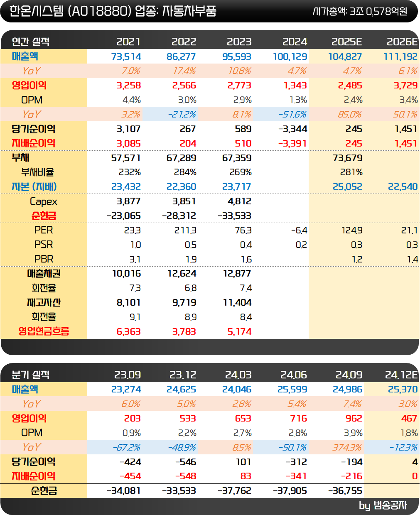Select operating profit YoY -51.6% for 2024
The image size is (420, 515).
pos(292,114)
